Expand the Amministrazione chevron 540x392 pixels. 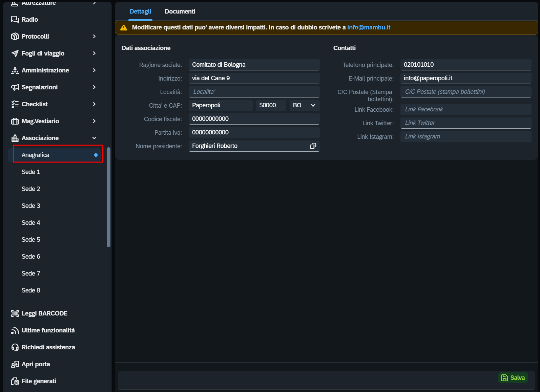pos(94,70)
